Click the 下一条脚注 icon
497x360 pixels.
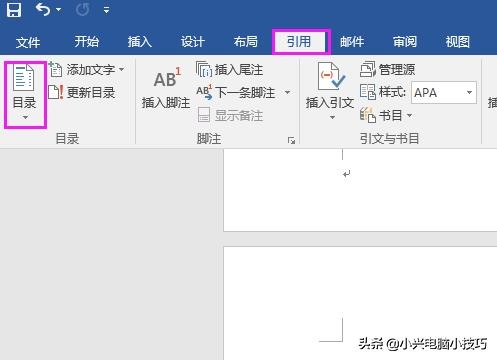click(x=204, y=92)
